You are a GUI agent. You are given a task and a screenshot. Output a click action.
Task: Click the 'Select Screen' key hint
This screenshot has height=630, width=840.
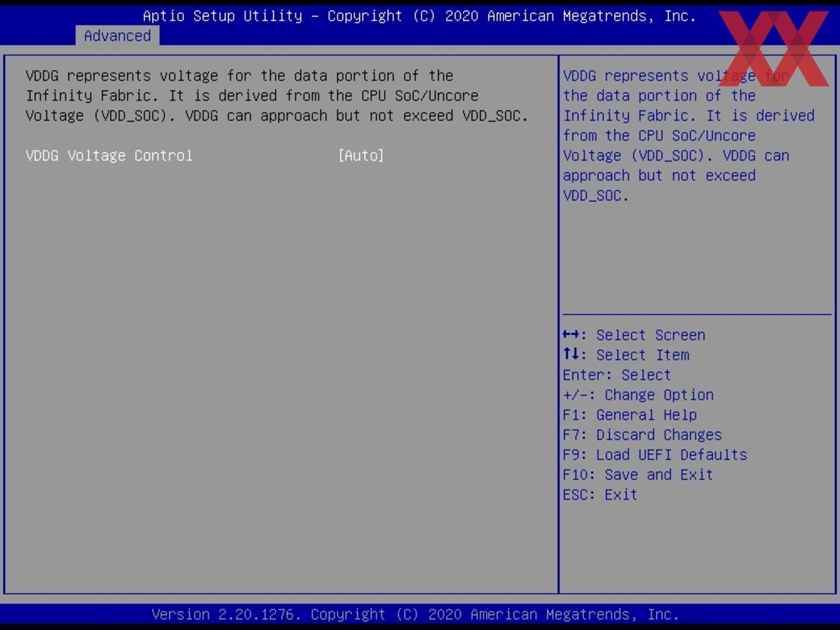click(x=634, y=335)
